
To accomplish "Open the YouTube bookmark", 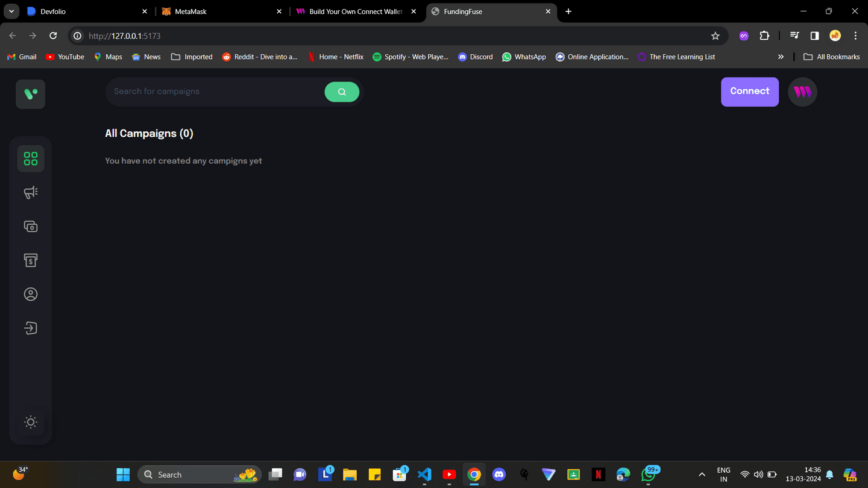I will click(x=64, y=57).
